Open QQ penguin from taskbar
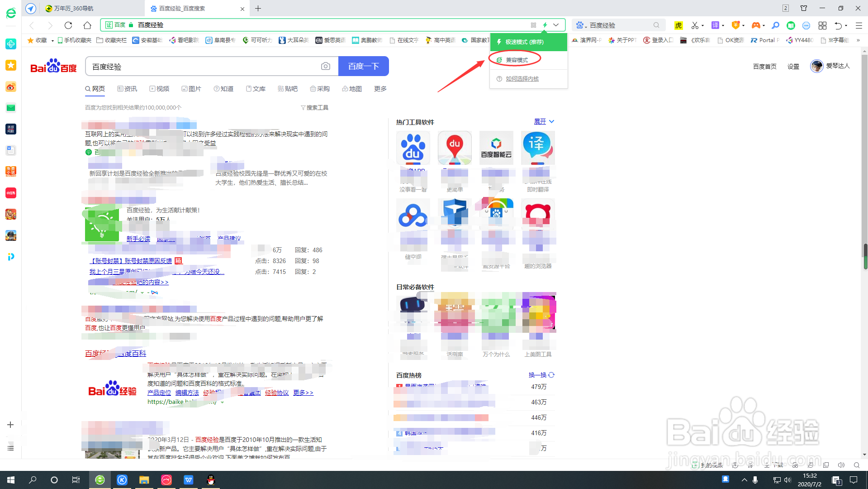The height and width of the screenshot is (489, 868). coord(211,480)
